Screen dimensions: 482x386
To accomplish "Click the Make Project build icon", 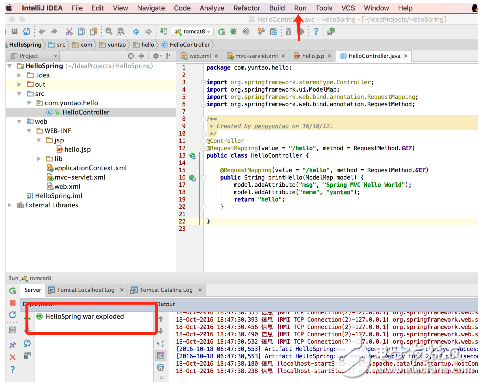I will (x=163, y=32).
